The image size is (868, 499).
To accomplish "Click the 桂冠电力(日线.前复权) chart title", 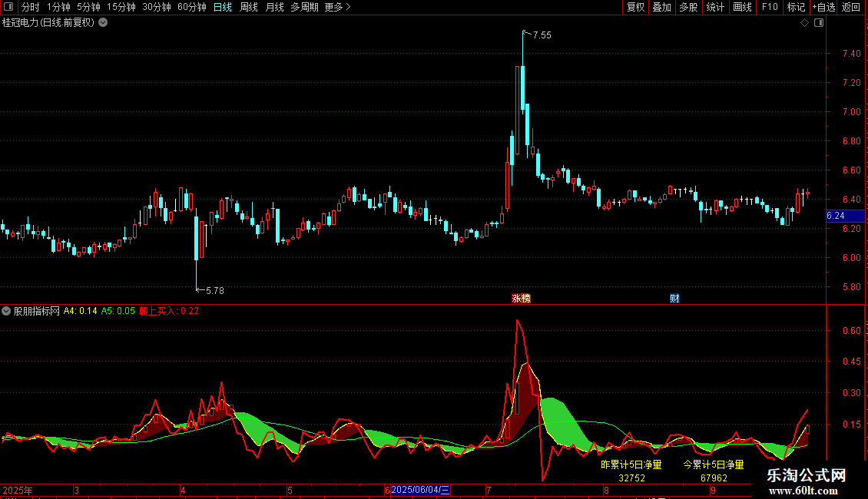I will [x=48, y=23].
